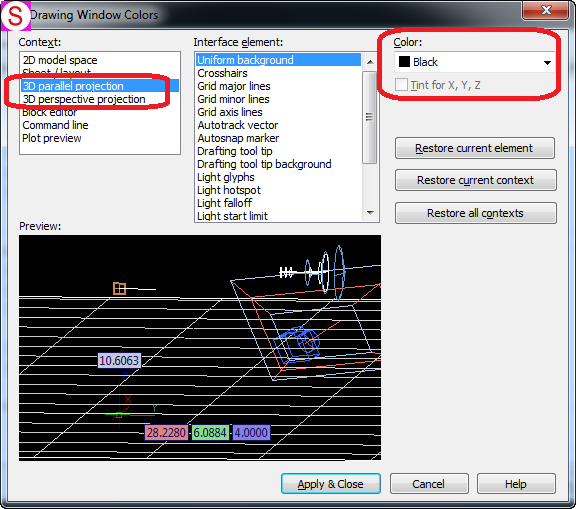
Task: Click the 3D scene preview image
Action: coord(200,348)
